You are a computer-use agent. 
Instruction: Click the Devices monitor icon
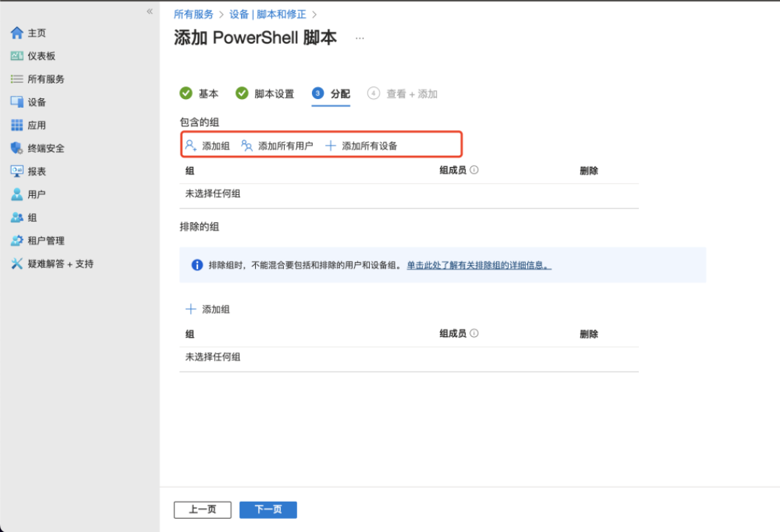click(x=17, y=102)
